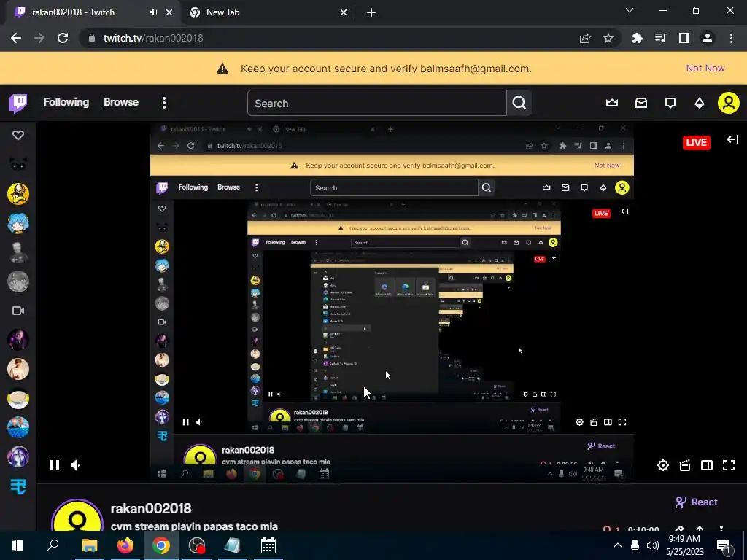Dismiss the banner with Not Now
Viewport: 747px width, 560px height.
[x=705, y=68]
